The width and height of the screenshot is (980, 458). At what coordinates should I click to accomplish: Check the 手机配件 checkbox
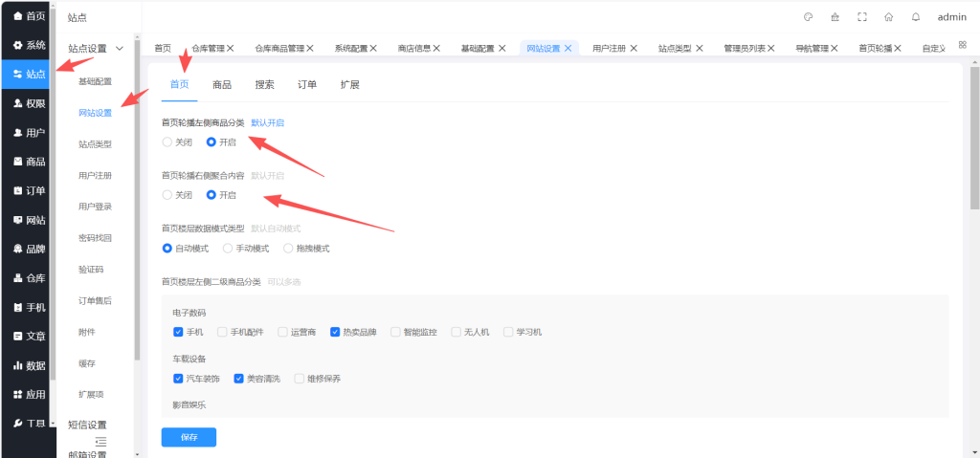click(x=222, y=332)
